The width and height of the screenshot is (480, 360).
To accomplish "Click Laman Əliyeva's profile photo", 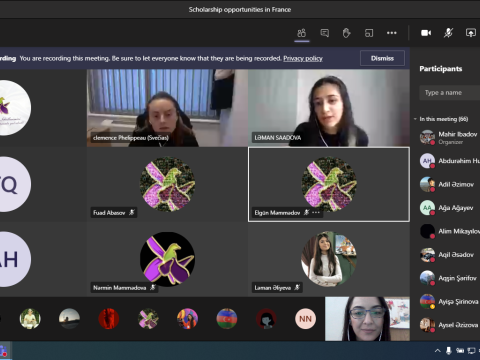I will pos(329,259).
